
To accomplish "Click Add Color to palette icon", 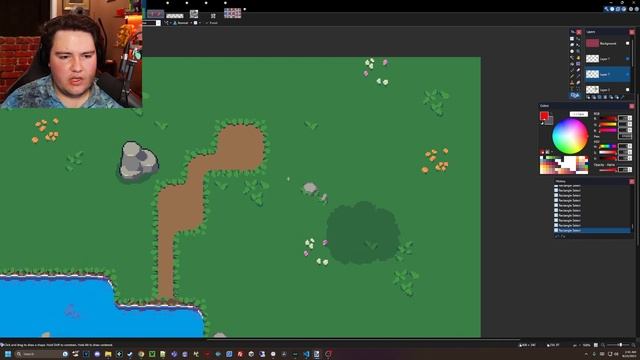I will (542, 152).
